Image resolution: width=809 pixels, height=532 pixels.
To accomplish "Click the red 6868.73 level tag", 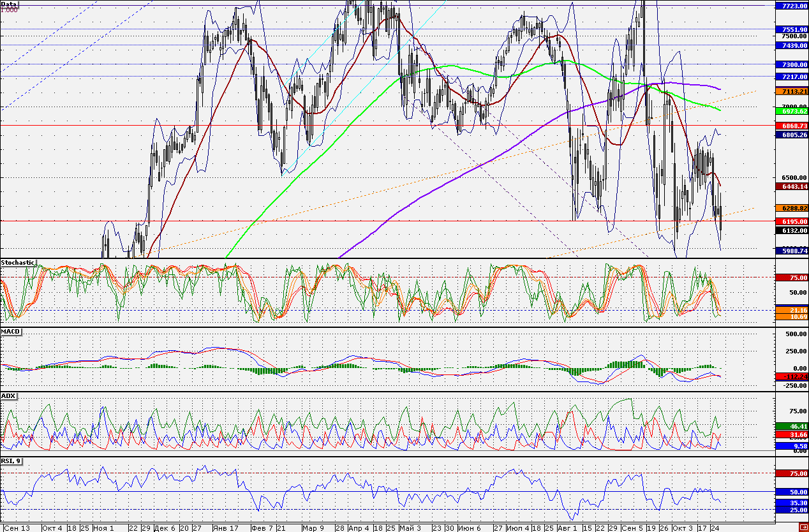I will (x=791, y=126).
